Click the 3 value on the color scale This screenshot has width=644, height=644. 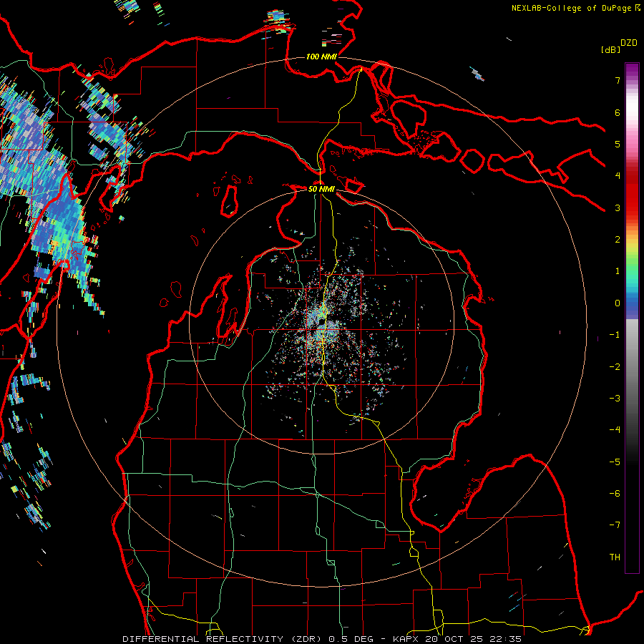click(618, 208)
